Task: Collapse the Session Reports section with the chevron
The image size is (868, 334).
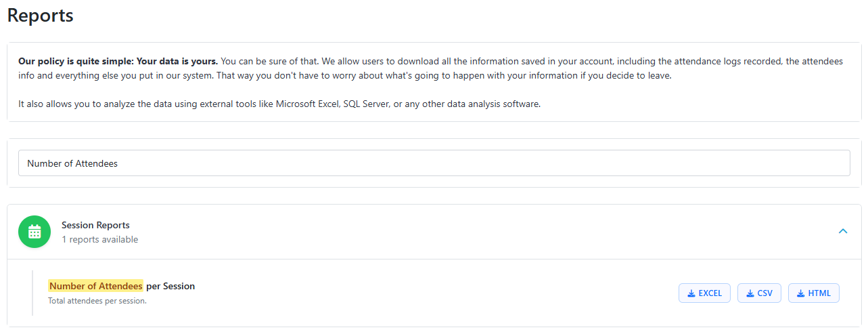Action: 843,231
